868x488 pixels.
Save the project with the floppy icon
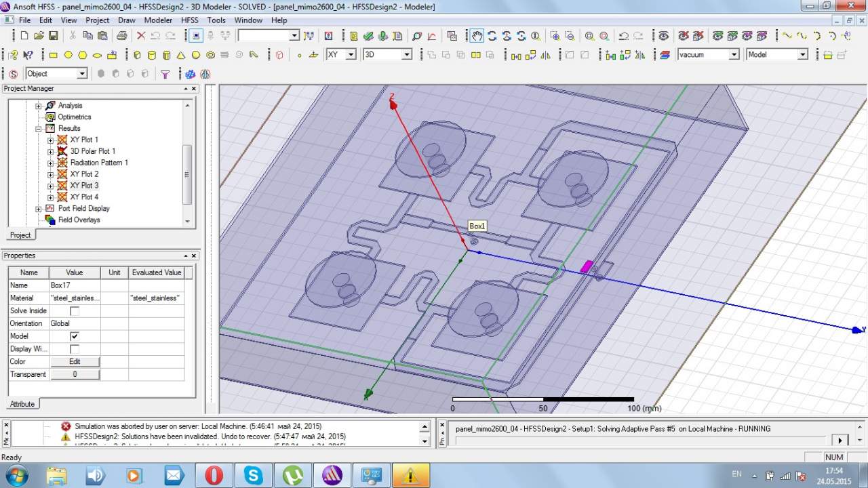point(54,36)
